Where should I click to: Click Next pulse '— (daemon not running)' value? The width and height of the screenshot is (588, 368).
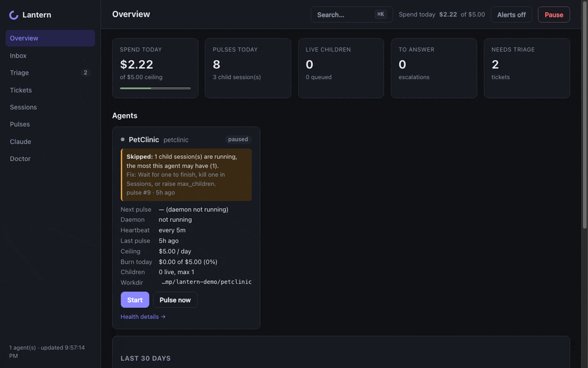[x=194, y=210]
